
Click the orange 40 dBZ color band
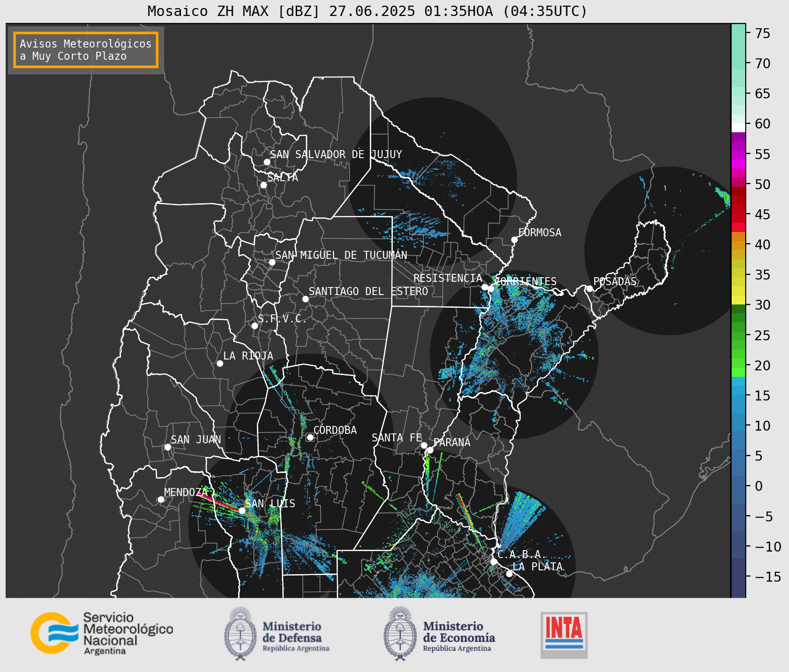(738, 245)
